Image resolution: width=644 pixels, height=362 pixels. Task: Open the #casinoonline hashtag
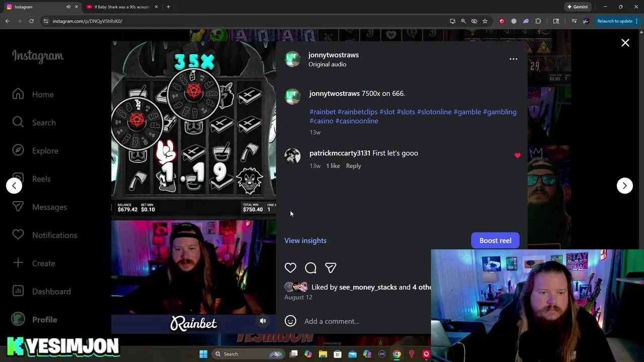point(357,121)
